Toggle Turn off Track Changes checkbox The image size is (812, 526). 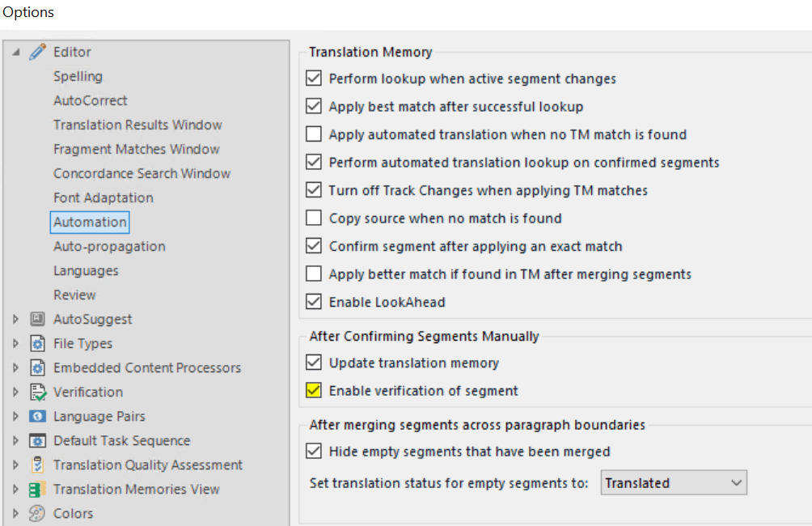(x=313, y=190)
